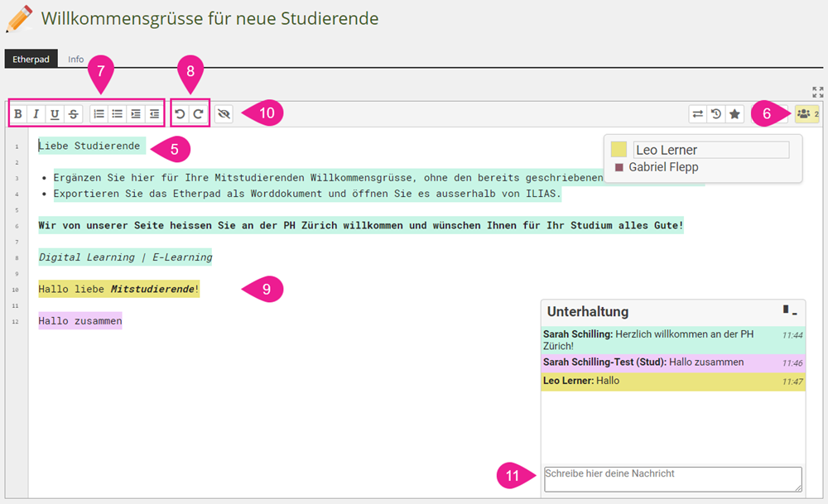Screen dimensions: 828x504
Task: Toggle the users list panel
Action: click(806, 114)
